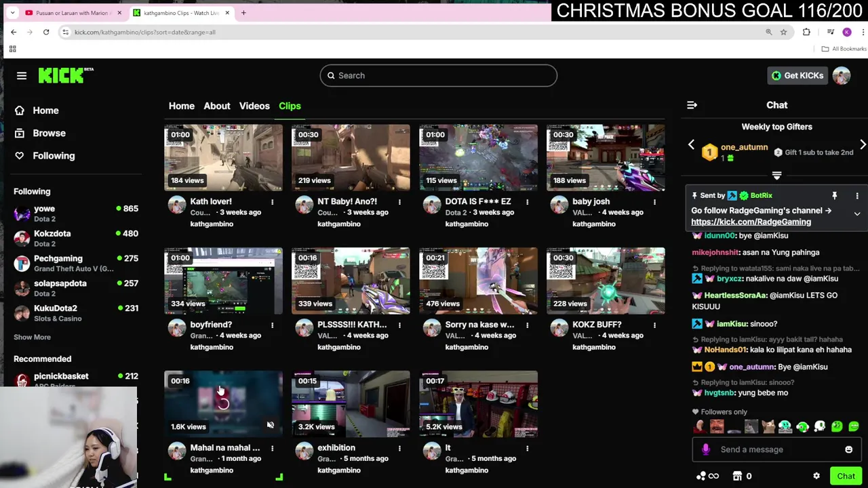Open Kokzdota channel in sidebar
Image resolution: width=868 pixels, height=488 pixels.
pos(76,238)
